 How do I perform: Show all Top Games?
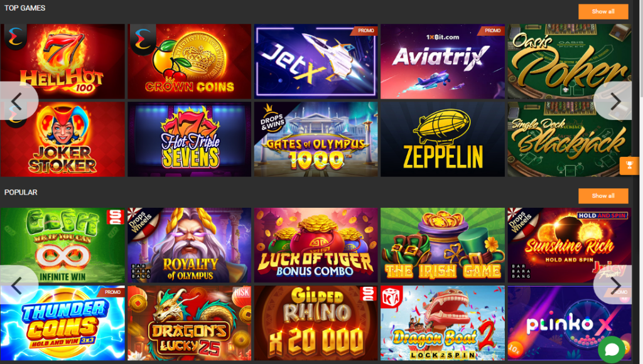pyautogui.click(x=603, y=11)
